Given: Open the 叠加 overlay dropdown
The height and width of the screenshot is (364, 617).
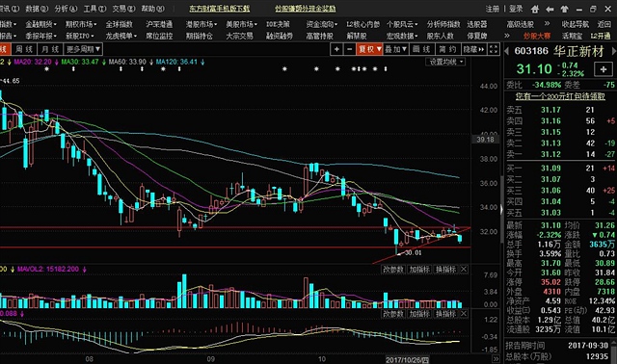Looking at the screenshot, I should click(x=395, y=49).
